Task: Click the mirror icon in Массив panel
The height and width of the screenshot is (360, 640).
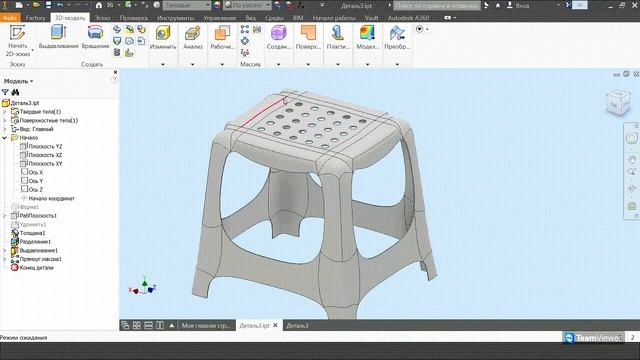Action: [x=257, y=29]
